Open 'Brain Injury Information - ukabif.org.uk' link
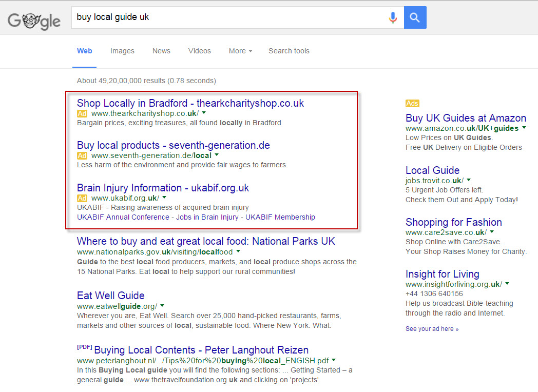Screen dimensions: 538x392 [163, 188]
